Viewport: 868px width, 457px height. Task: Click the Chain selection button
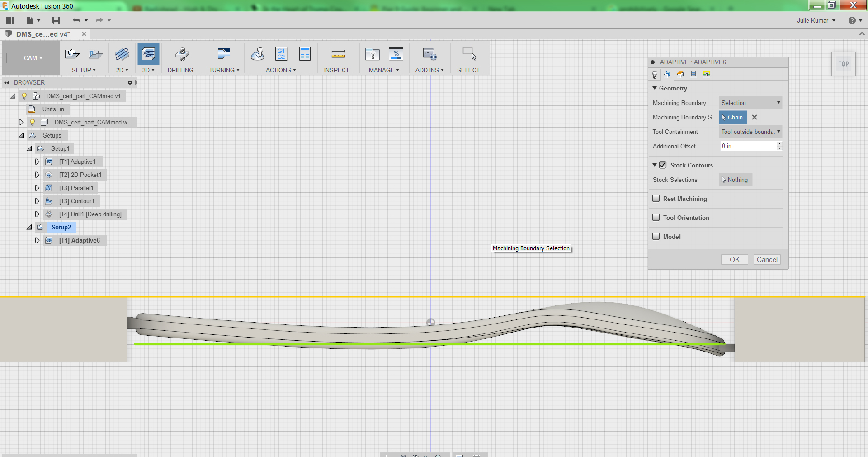pyautogui.click(x=733, y=117)
